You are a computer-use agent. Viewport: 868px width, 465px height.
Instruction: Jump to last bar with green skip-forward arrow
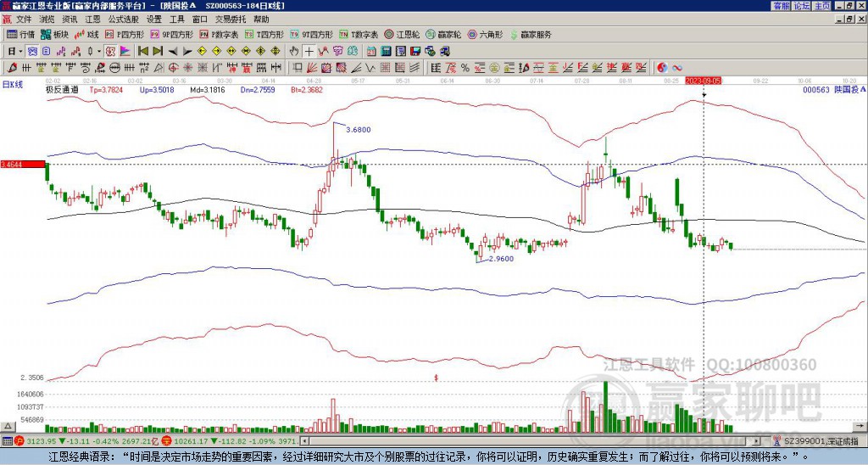(x=157, y=52)
